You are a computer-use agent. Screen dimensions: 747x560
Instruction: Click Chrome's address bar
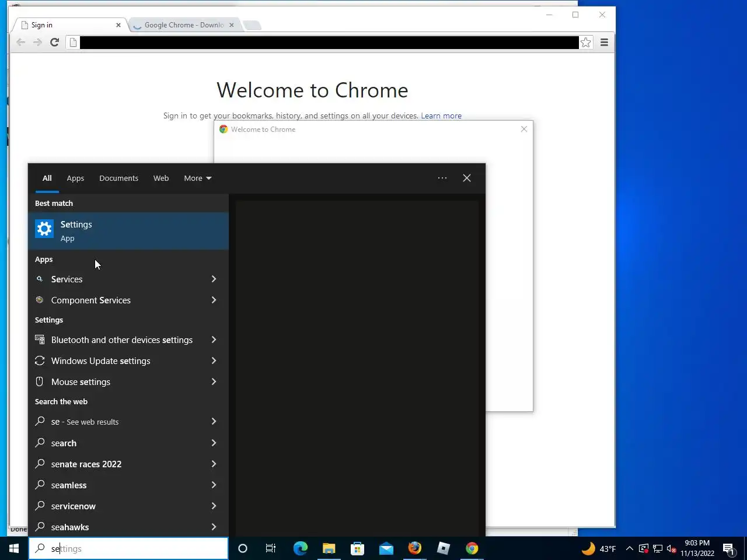(329, 42)
